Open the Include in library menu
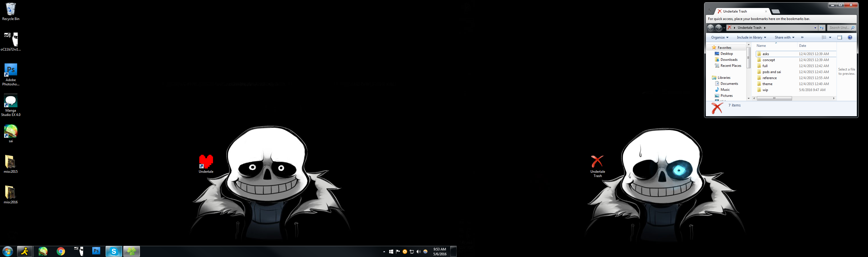The width and height of the screenshot is (868, 257). (752, 37)
